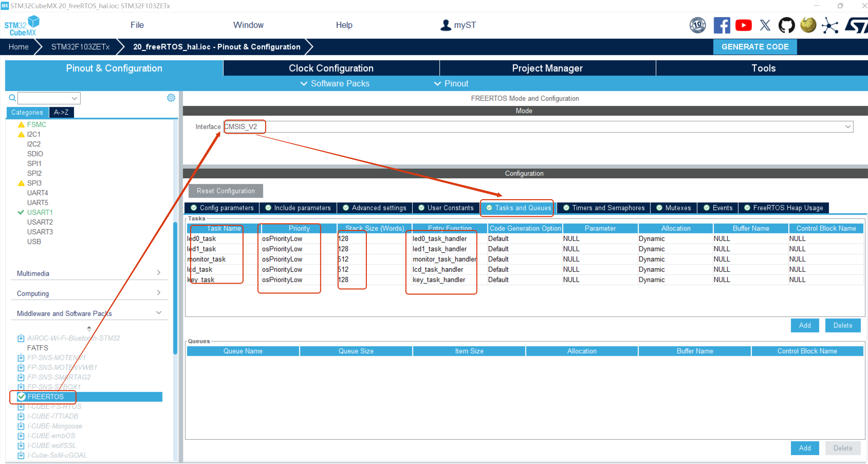This screenshot has height=464, width=868.
Task: Select USART1 checked peripheral entry
Action: 40,212
